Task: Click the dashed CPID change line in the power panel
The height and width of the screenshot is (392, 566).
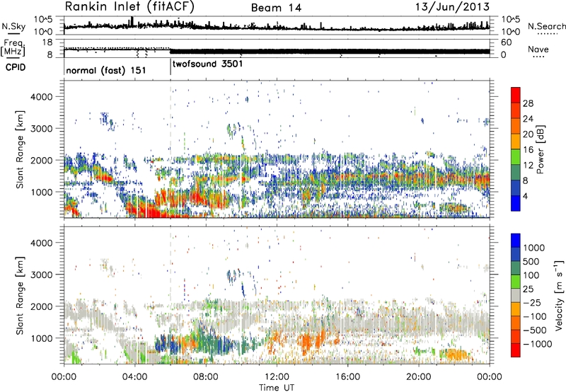Action: 171,149
